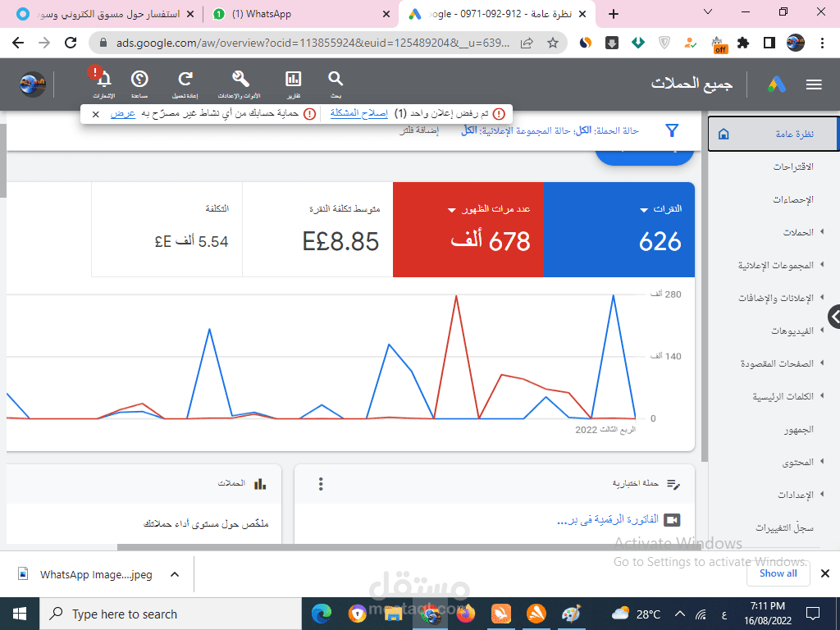
Task: Click the filter funnel icon
Action: click(x=672, y=130)
